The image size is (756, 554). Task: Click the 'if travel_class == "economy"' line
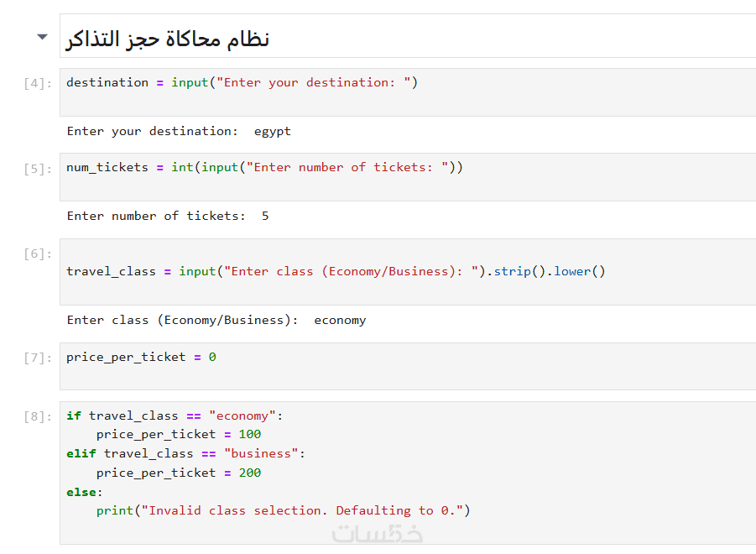click(x=175, y=415)
